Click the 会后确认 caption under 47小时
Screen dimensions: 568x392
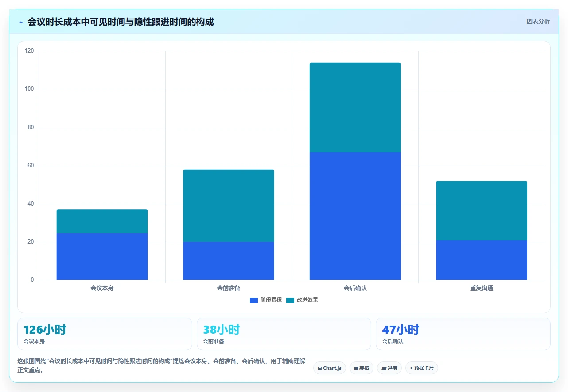pos(393,342)
